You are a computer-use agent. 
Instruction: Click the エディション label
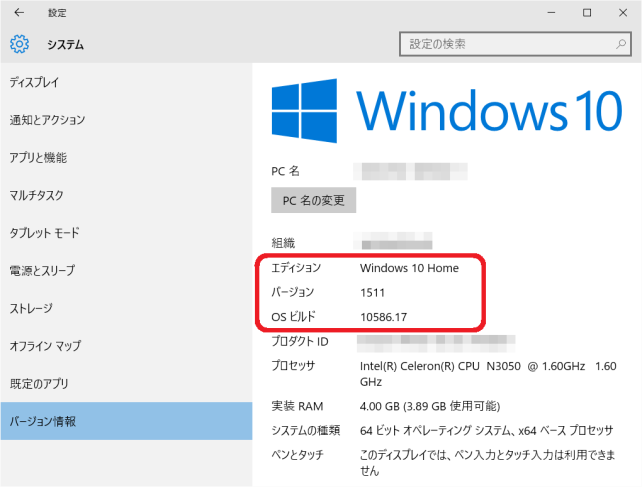[296, 268]
